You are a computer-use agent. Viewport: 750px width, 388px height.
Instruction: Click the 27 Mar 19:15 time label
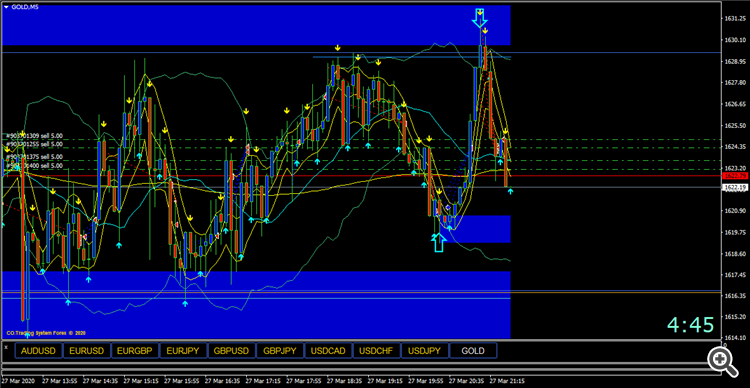(385, 381)
